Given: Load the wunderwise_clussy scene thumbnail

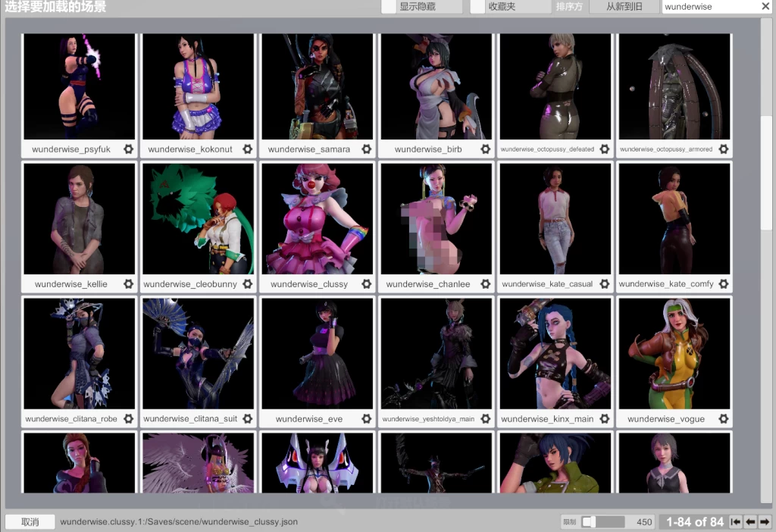Looking at the screenshot, I should click(318, 218).
